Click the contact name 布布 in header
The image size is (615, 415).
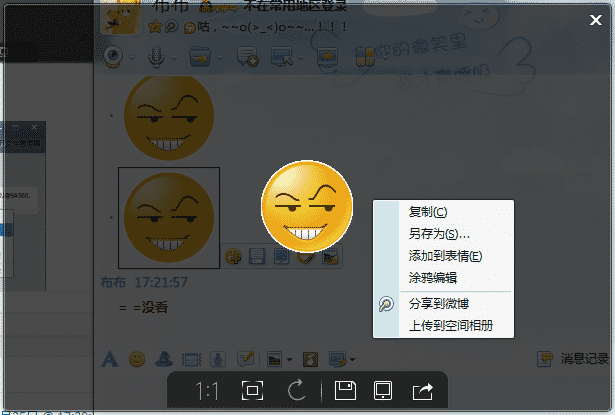[x=171, y=5]
